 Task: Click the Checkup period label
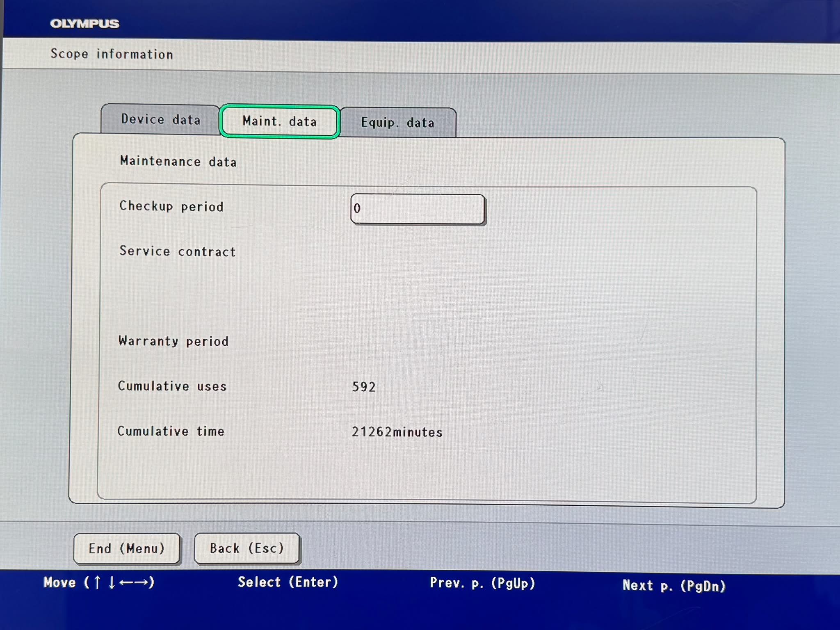[x=171, y=206]
